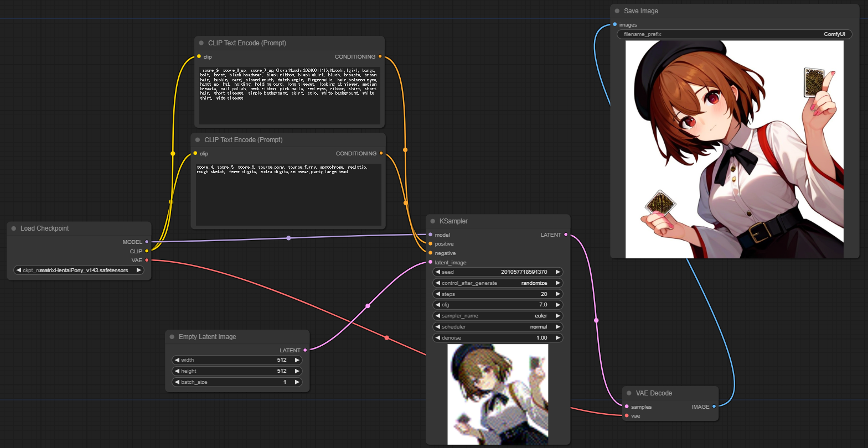The width and height of the screenshot is (868, 448).
Task: Increase the seed using its right arrow
Action: click(x=557, y=272)
